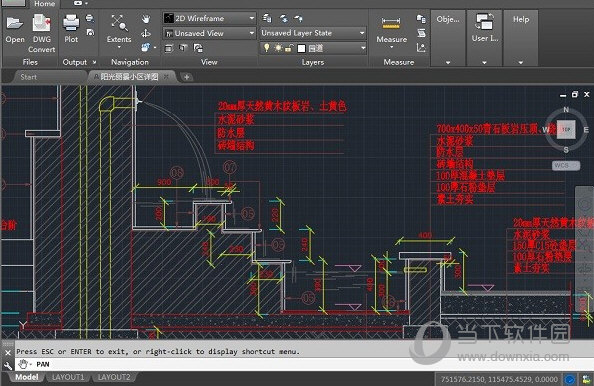
Task: Switch to the LAYOUT1 tab
Action: (x=68, y=377)
